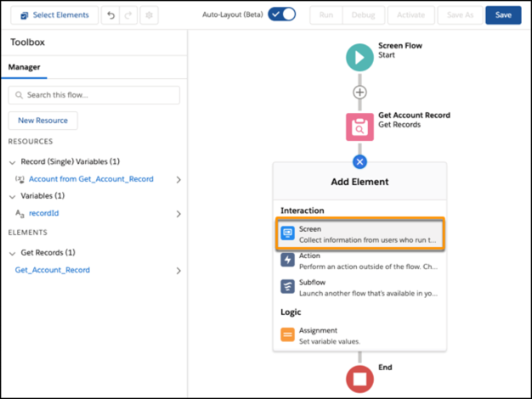Open flow settings gear icon
532x399 pixels.
(x=150, y=15)
